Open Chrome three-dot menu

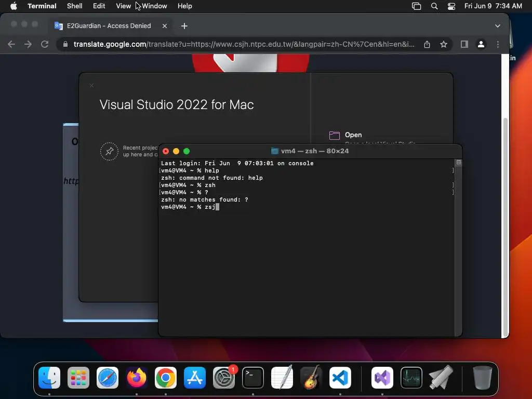coord(498,44)
